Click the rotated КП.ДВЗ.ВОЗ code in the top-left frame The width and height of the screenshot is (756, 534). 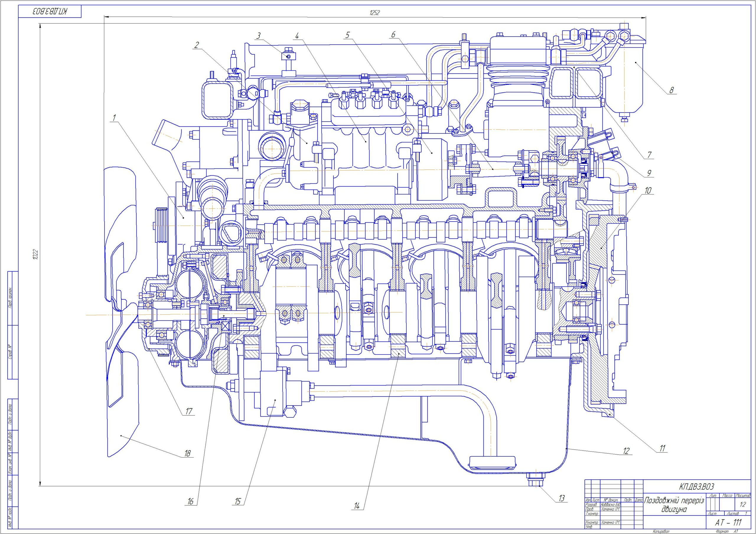pos(50,12)
